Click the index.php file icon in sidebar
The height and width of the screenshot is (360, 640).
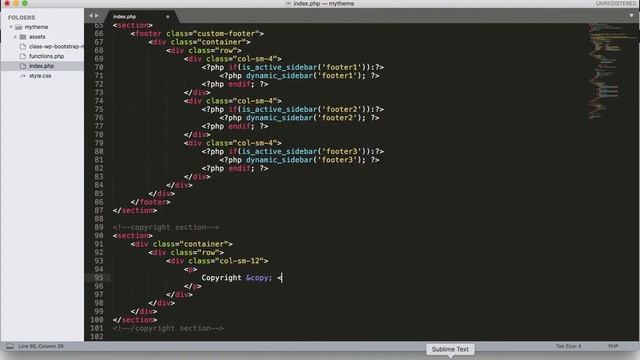pos(23,66)
